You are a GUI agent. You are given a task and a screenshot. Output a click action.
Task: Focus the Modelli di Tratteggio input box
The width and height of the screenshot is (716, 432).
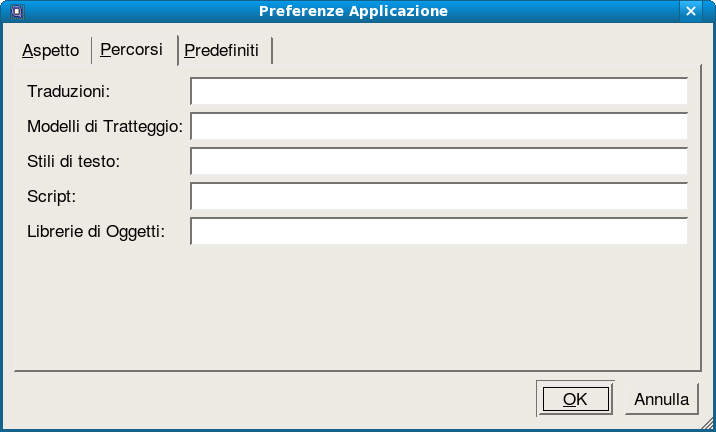438,127
